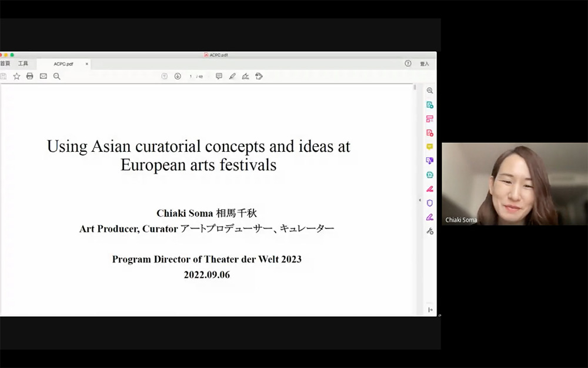Open Export PDF tool in right panel
Screen dimensions: 588x368
(430, 105)
